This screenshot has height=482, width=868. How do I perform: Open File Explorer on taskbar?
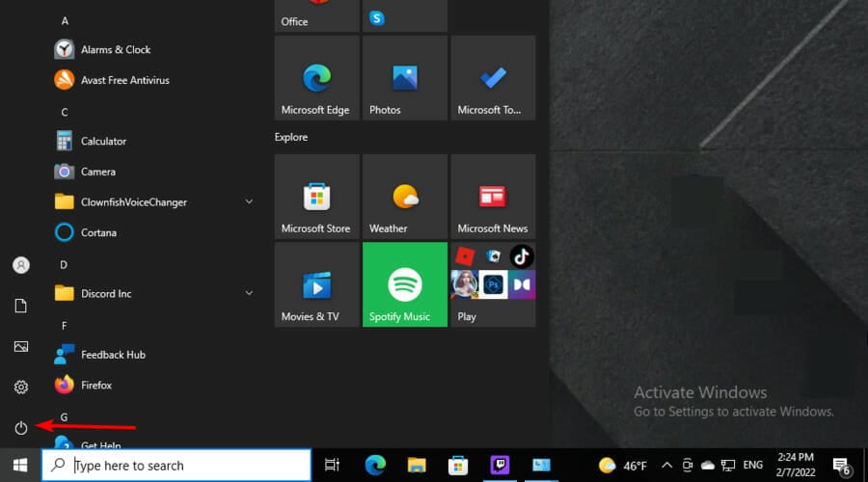417,466
